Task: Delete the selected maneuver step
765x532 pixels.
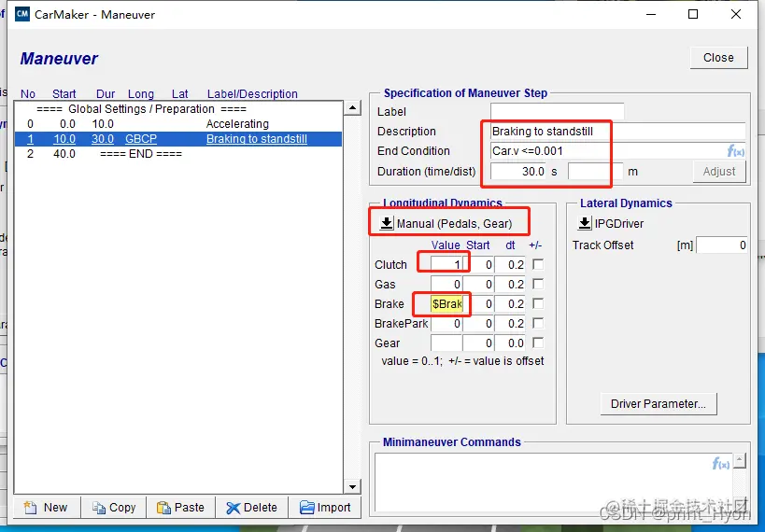Action: [252, 508]
